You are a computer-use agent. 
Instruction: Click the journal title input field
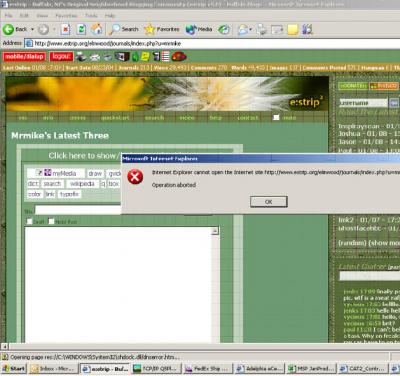tap(78, 210)
